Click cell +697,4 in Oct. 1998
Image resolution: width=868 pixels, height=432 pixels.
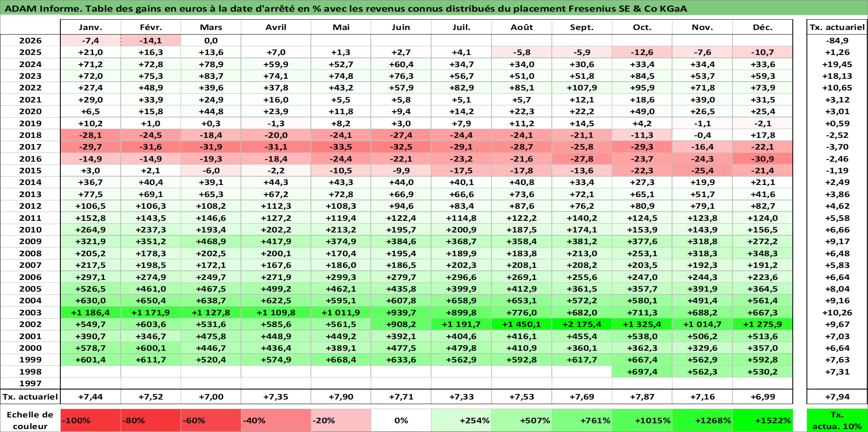pos(642,372)
